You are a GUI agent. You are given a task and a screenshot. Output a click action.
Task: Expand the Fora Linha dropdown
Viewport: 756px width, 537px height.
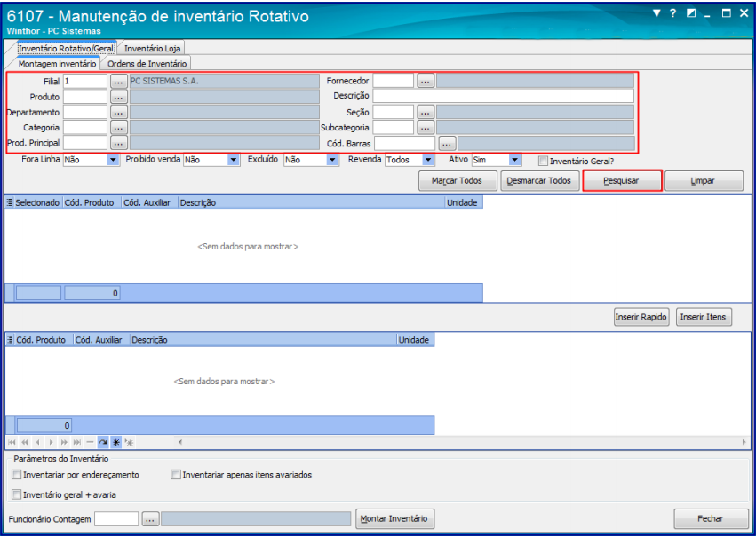click(x=114, y=160)
